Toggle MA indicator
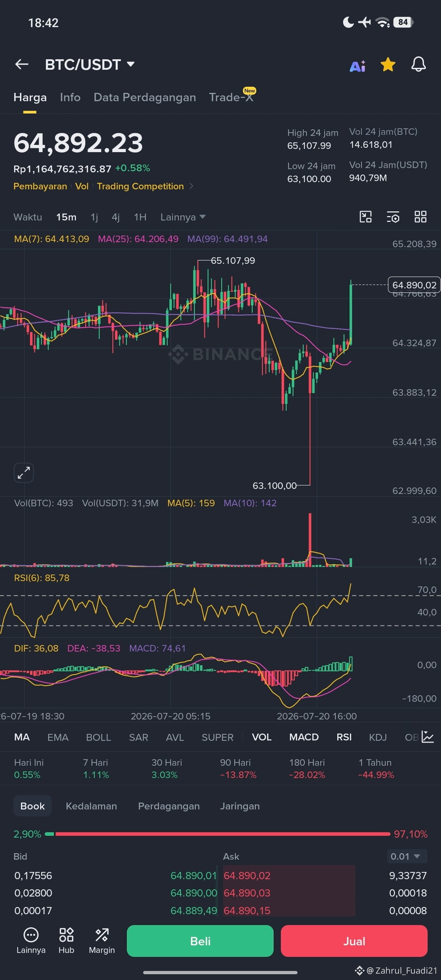The width and height of the screenshot is (441, 980). [22, 737]
